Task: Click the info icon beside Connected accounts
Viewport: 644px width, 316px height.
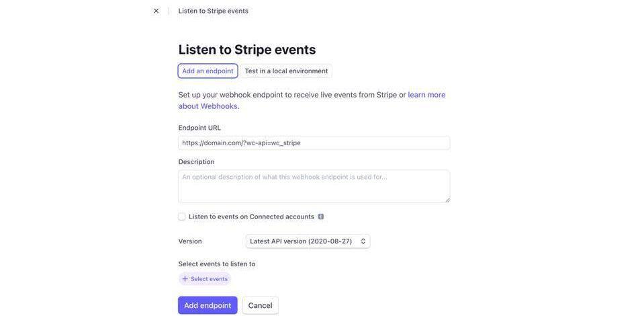Action: point(321,216)
